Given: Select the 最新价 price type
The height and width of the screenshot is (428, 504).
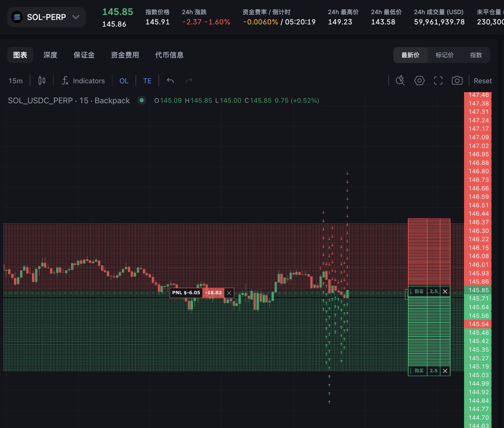Looking at the screenshot, I should 410,55.
